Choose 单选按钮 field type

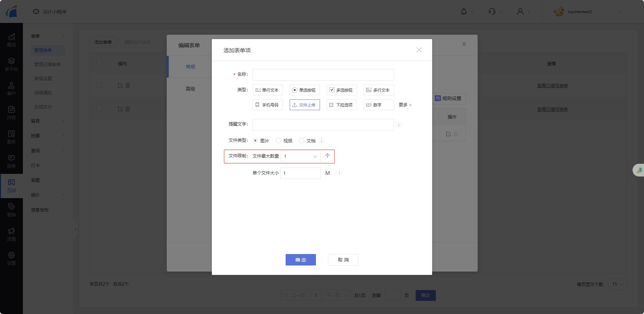pyautogui.click(x=304, y=90)
